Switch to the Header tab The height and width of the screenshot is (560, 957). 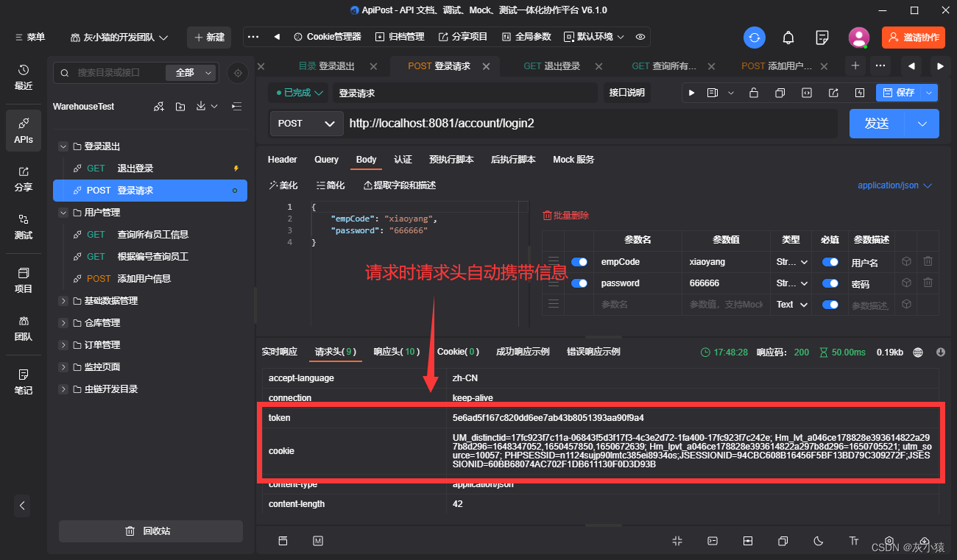coord(283,160)
